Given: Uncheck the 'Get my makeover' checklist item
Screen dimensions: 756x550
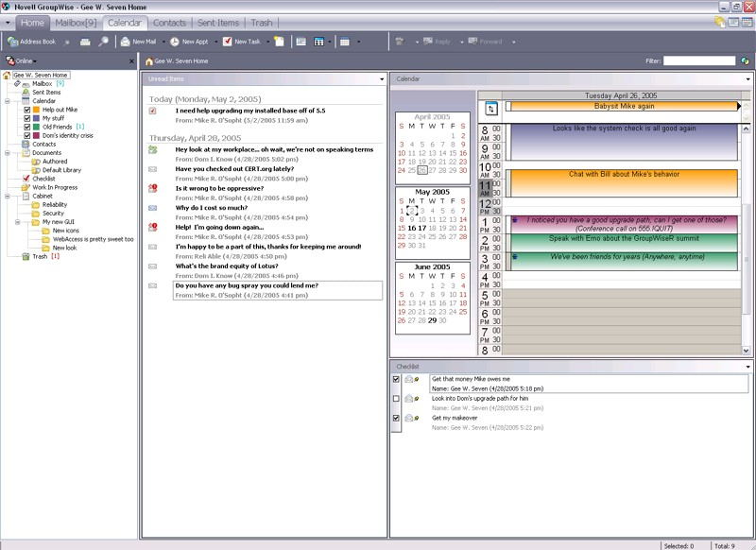Looking at the screenshot, I should 396,418.
